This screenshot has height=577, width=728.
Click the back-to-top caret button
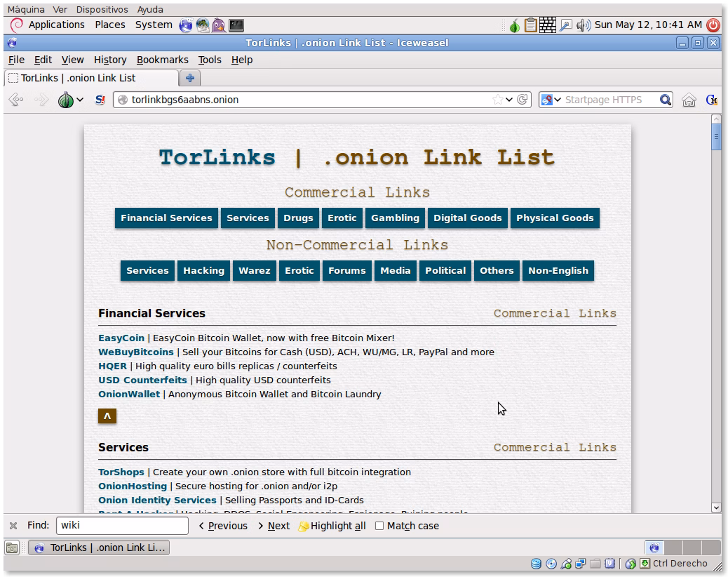click(107, 416)
